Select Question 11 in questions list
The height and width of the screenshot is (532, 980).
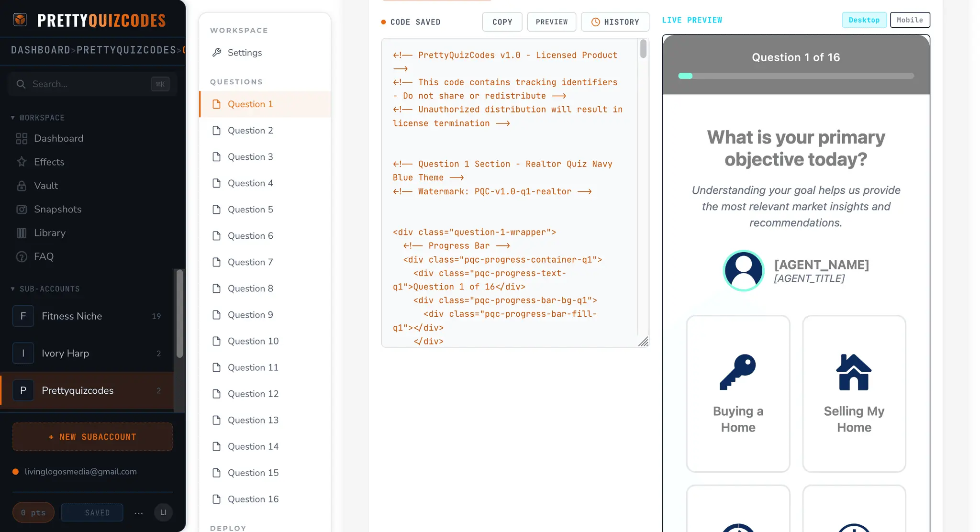[x=265, y=367]
